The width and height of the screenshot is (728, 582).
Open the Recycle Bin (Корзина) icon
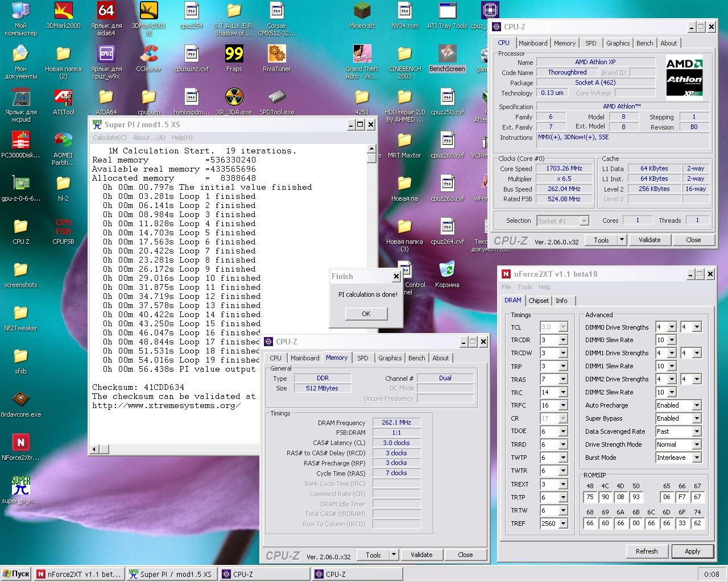click(x=447, y=275)
